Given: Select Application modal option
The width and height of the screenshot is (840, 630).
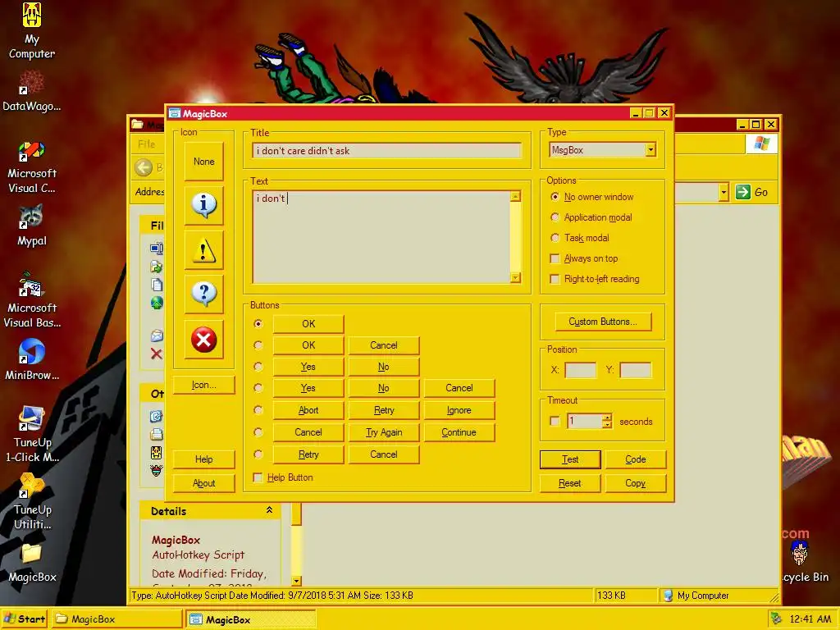Looking at the screenshot, I should pyautogui.click(x=555, y=217).
